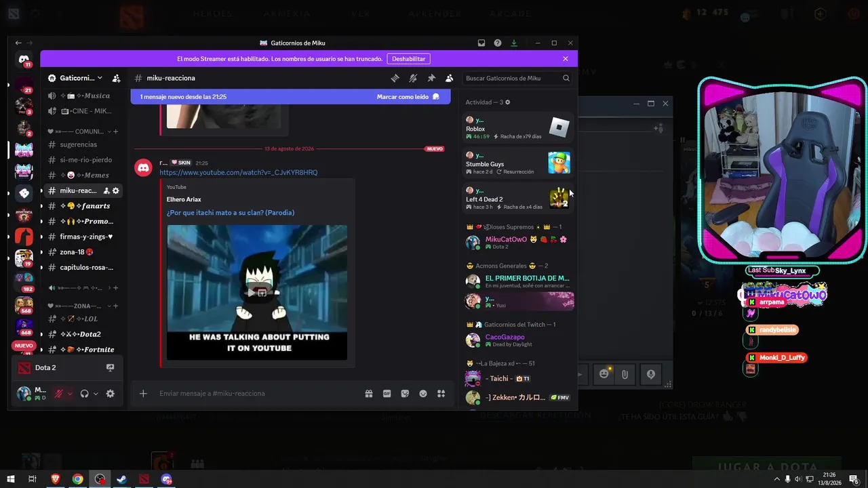Image resolution: width=868 pixels, height=488 pixels.
Task: Open headphone output options dropdown arrow
Action: 96,393
